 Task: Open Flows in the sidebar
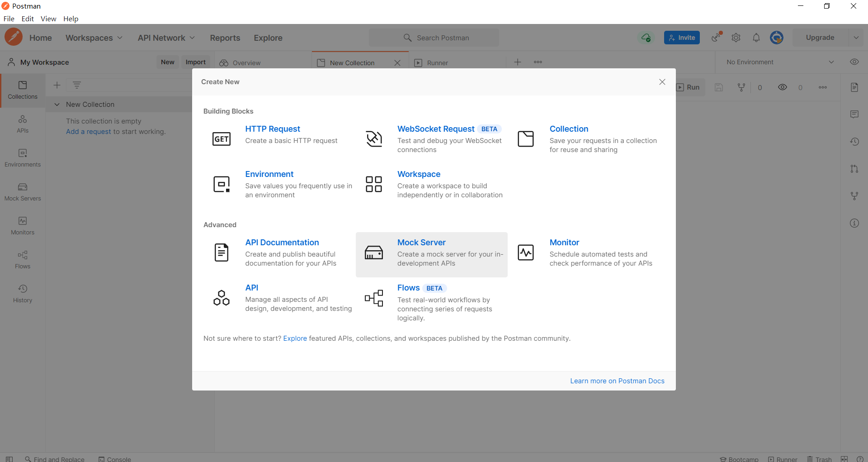pyautogui.click(x=23, y=260)
